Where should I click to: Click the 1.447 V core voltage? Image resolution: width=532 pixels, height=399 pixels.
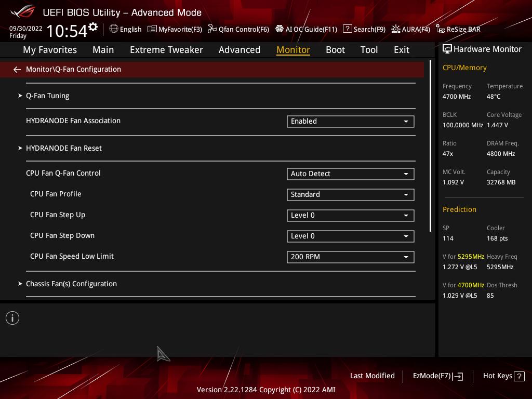[497, 125]
